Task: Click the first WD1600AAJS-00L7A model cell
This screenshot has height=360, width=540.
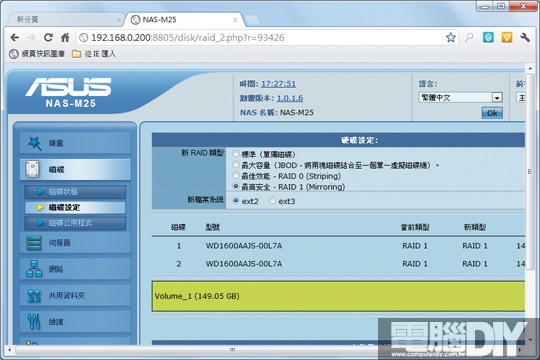Action: pyautogui.click(x=244, y=246)
